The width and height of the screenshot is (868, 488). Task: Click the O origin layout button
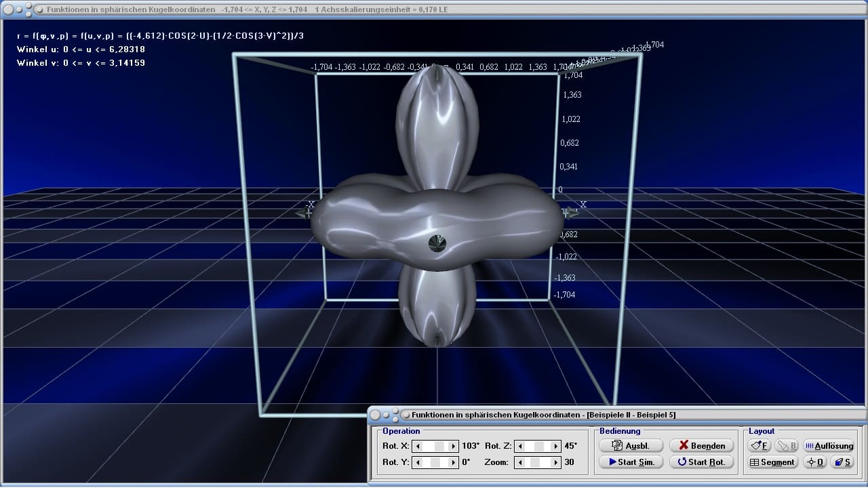(x=814, y=462)
